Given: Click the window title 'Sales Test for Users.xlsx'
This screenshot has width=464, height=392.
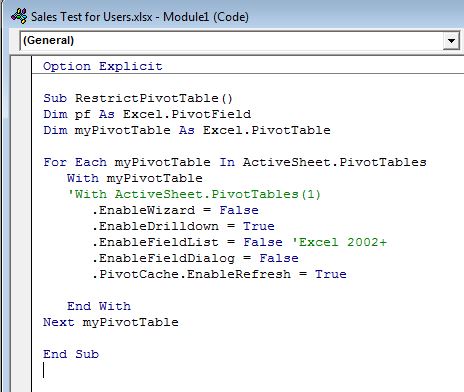Looking at the screenshot, I should pos(92,17).
